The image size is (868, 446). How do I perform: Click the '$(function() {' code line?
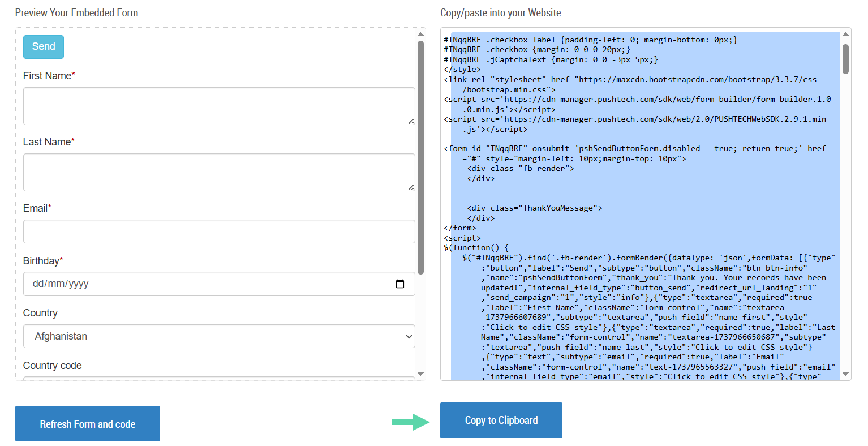[476, 248]
